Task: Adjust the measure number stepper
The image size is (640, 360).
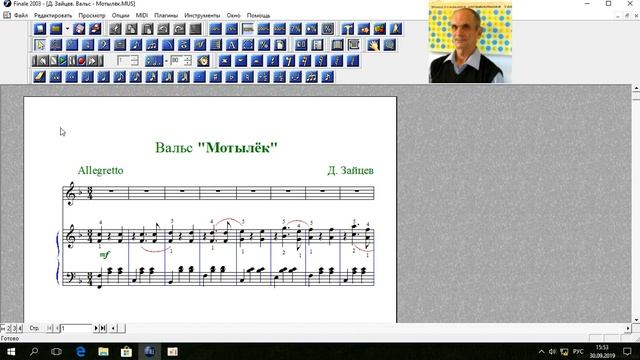Action: [x=135, y=61]
